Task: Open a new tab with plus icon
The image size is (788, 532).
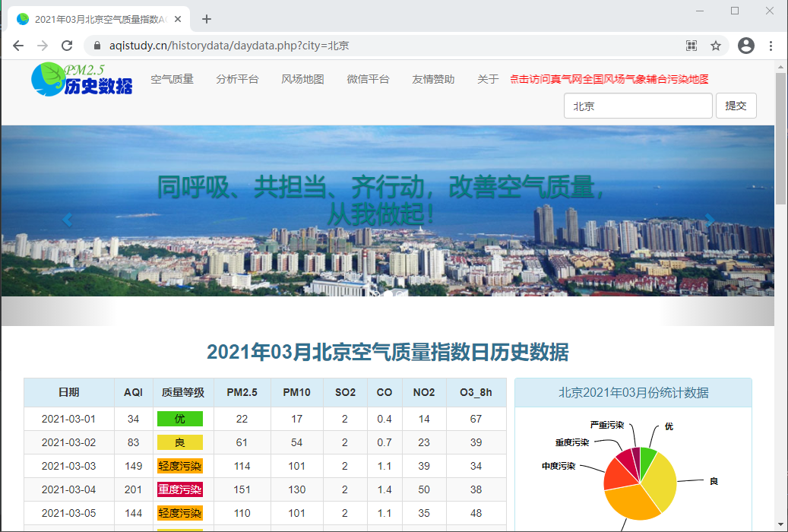Action: 207,19
